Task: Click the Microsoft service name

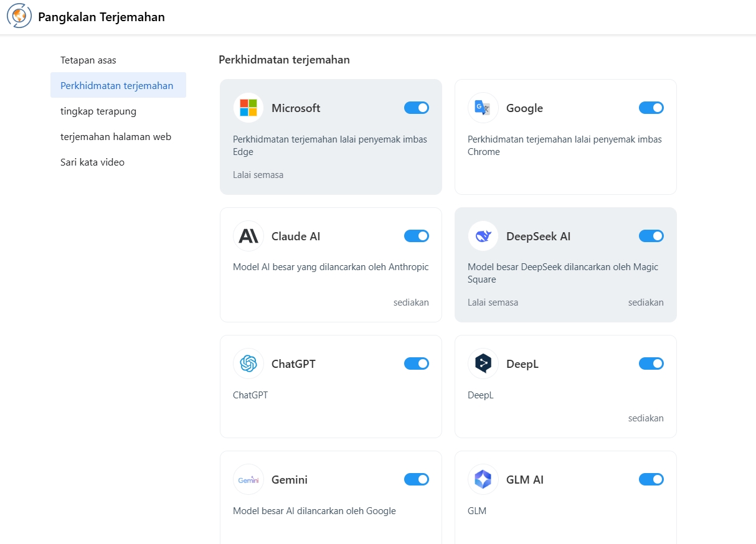Action: click(x=296, y=108)
